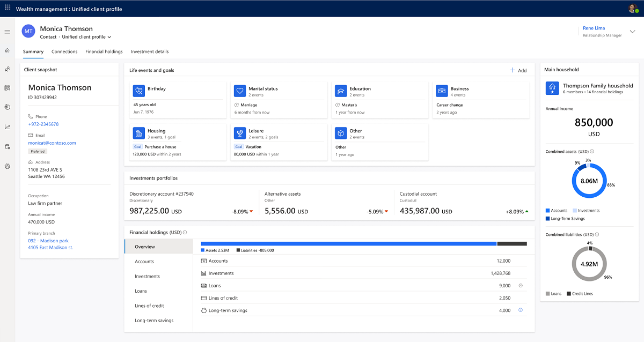Click the Education graduation cap icon

[341, 91]
